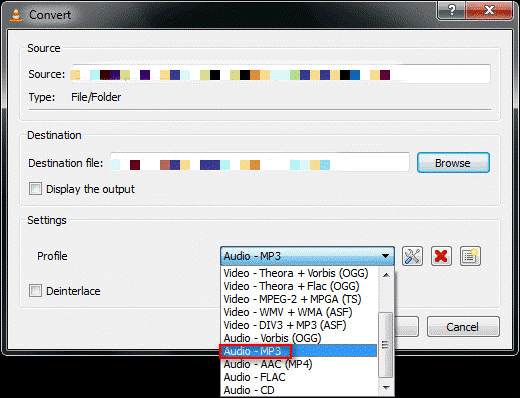Choose Video - WMV + WMA (ASF) profile
This screenshot has height=398, width=520.
tap(299, 312)
